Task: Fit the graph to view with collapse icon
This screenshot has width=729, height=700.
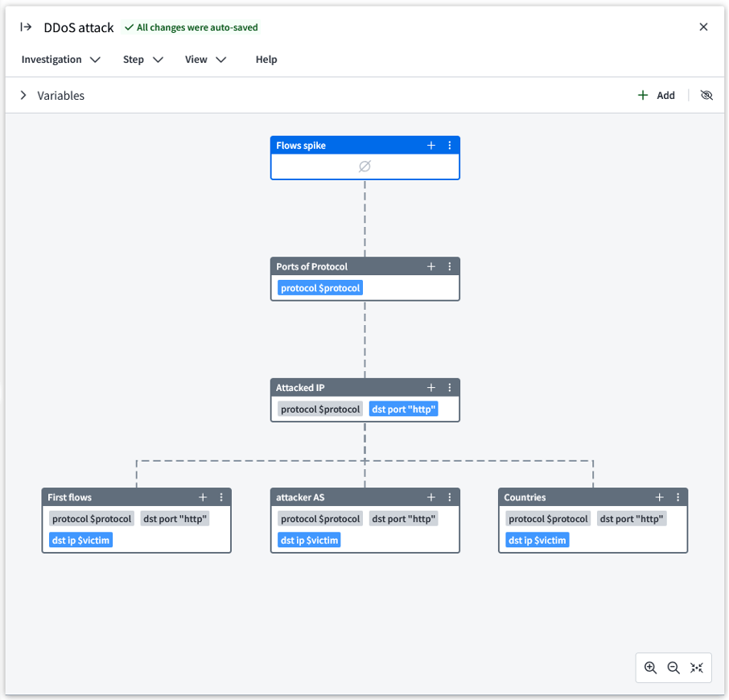Action: click(697, 668)
